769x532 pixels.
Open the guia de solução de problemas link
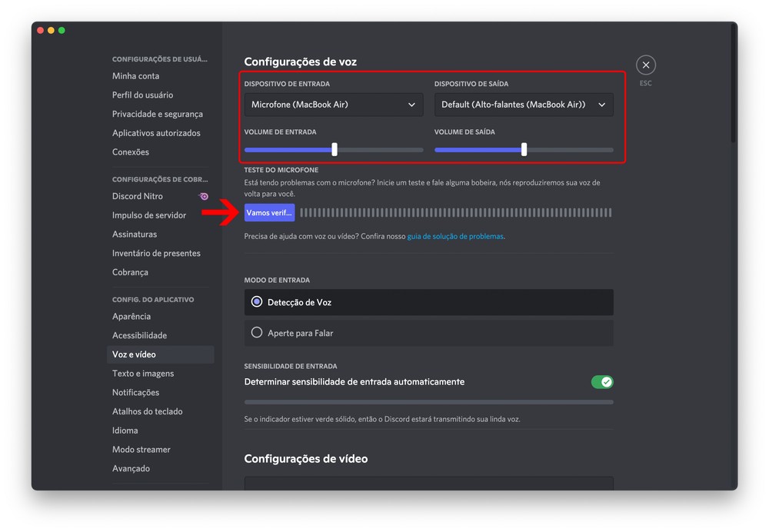[455, 237]
